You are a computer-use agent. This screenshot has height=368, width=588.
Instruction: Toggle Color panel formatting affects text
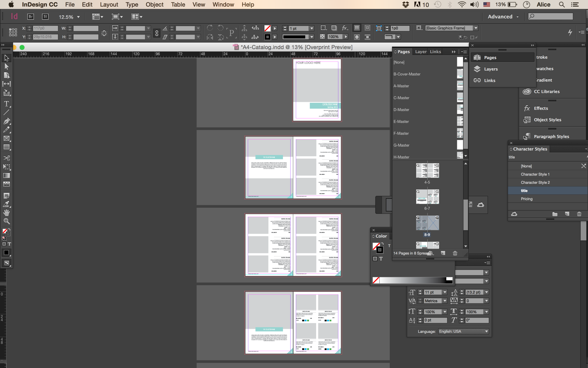coord(381,259)
